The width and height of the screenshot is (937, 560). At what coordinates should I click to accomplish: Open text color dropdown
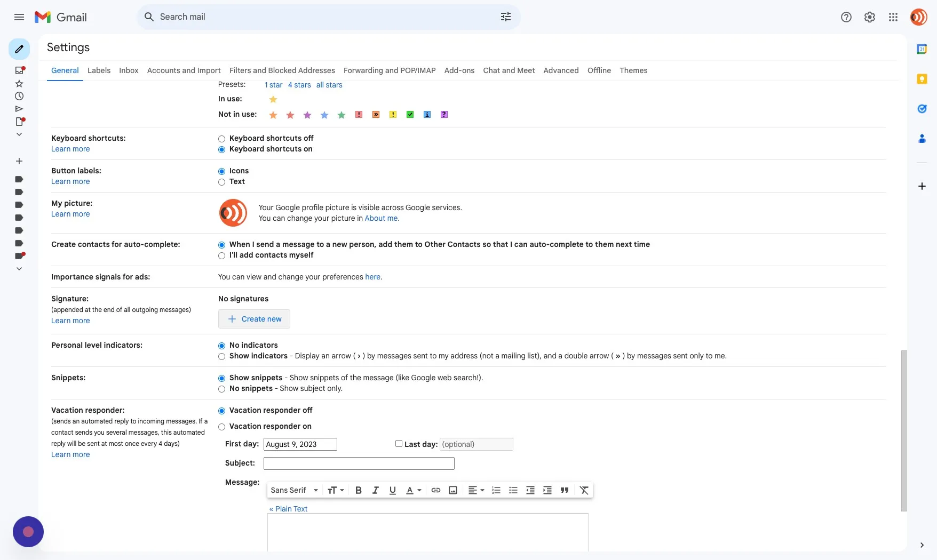414,491
